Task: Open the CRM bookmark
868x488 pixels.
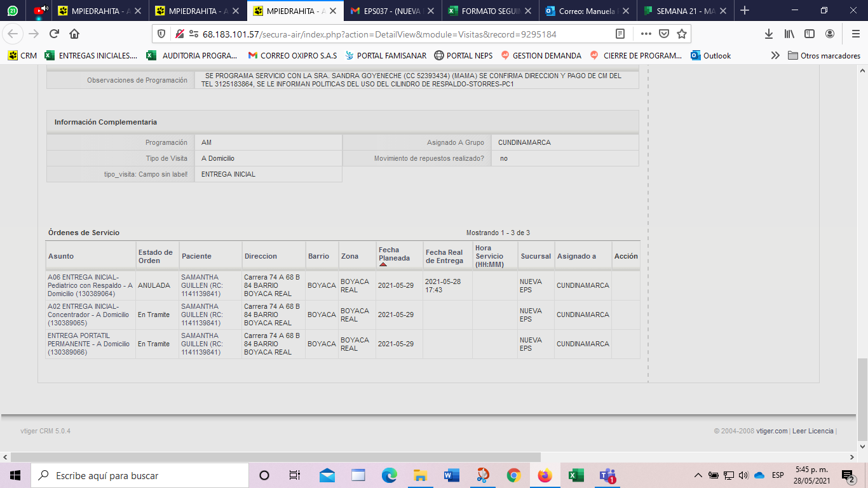Action: tap(22, 55)
